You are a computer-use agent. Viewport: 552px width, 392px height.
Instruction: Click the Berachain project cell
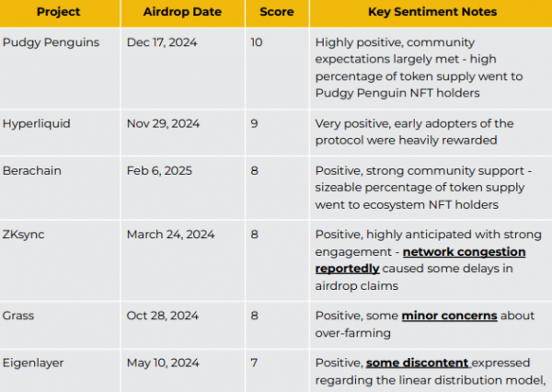click(x=60, y=188)
